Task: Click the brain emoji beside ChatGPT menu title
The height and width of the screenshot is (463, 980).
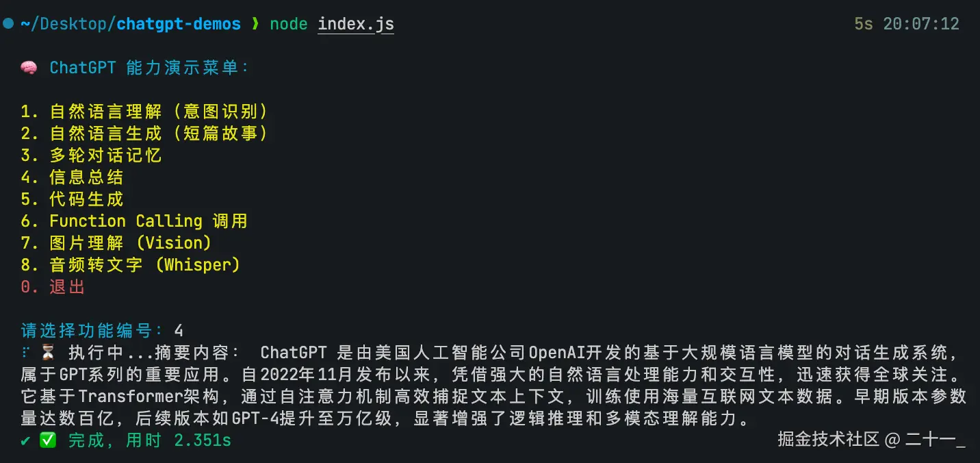Action: pos(29,68)
